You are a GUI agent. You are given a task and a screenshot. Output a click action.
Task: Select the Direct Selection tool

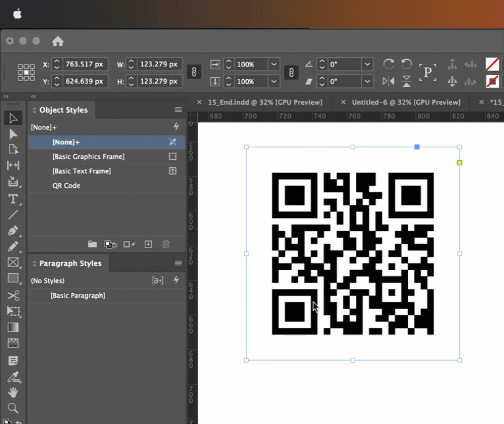tap(13, 134)
